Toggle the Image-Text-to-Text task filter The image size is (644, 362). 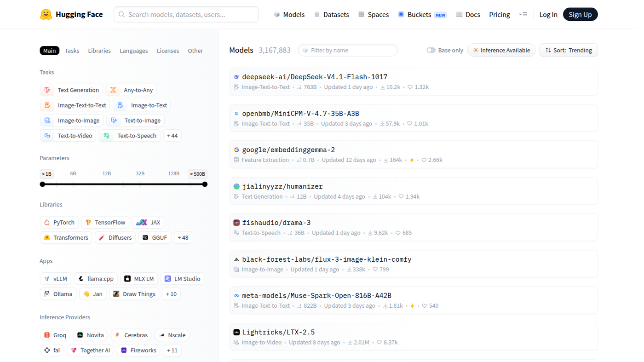75,105
